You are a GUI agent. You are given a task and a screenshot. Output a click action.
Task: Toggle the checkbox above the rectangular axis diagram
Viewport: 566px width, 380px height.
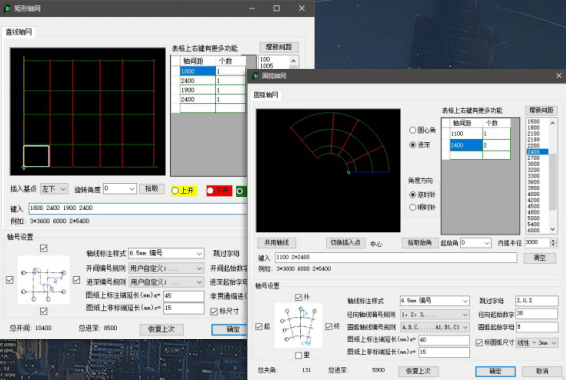[44, 248]
